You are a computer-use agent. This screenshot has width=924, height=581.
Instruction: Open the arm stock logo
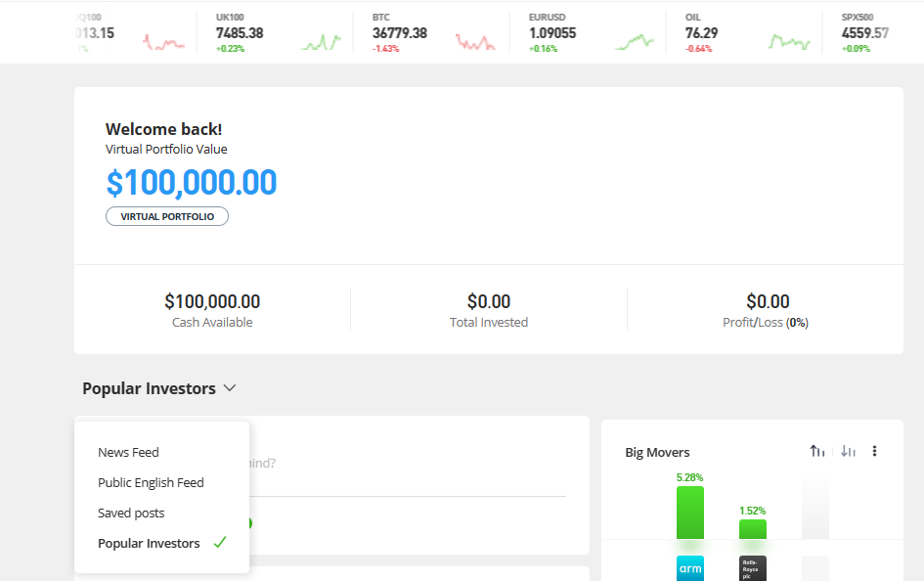pyautogui.click(x=690, y=568)
